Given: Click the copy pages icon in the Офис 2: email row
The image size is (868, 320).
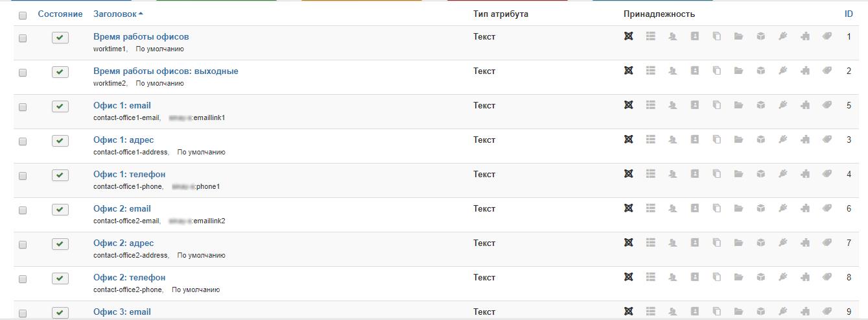Looking at the screenshot, I should point(716,208).
